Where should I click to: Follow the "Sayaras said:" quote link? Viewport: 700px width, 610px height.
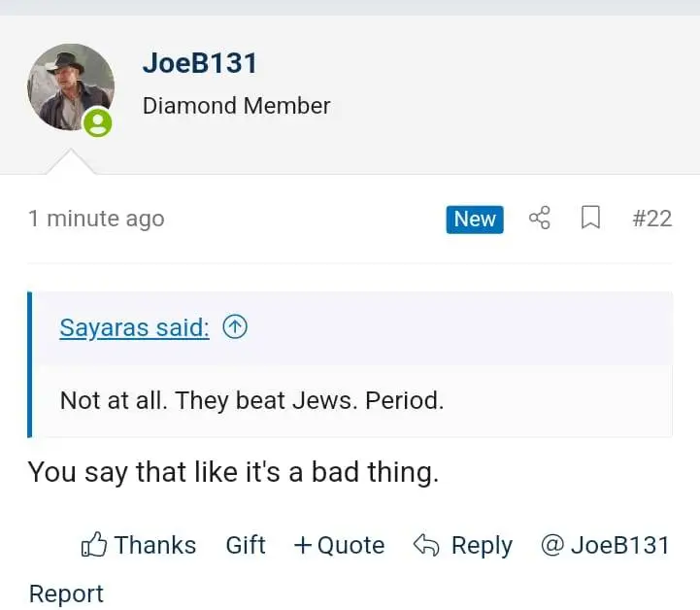click(134, 327)
